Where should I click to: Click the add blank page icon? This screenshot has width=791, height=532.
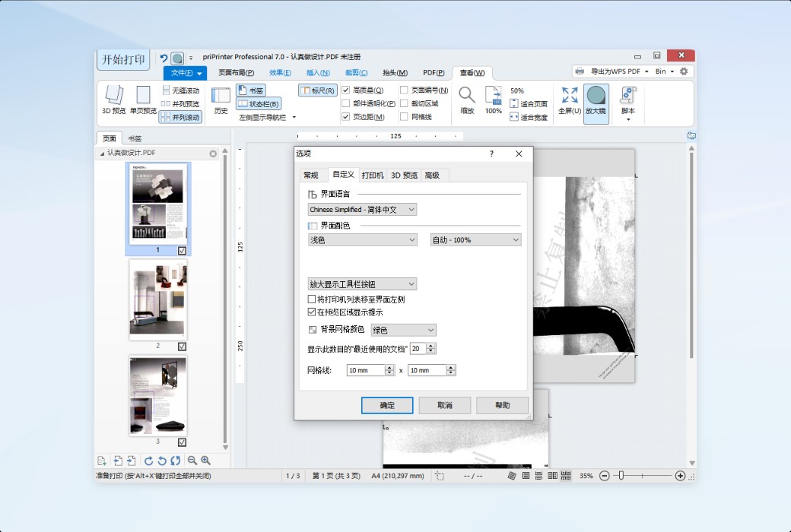click(101, 461)
